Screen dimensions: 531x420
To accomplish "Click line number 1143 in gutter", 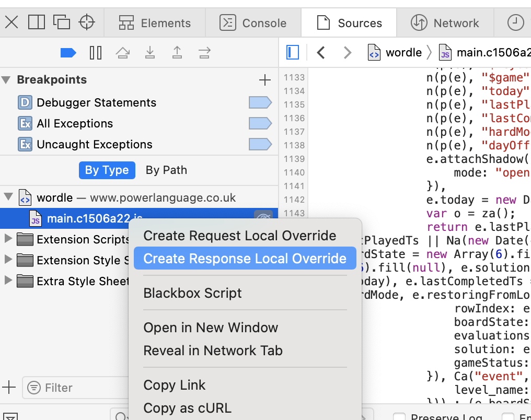I will tap(294, 213).
